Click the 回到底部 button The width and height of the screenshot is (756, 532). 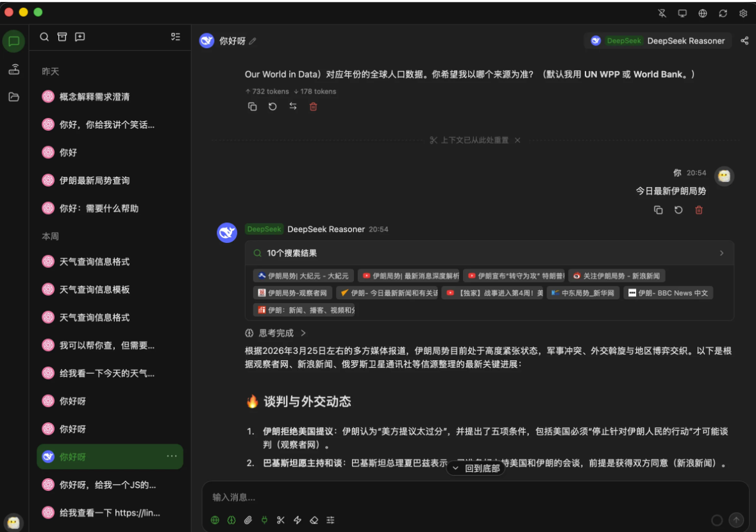point(475,469)
